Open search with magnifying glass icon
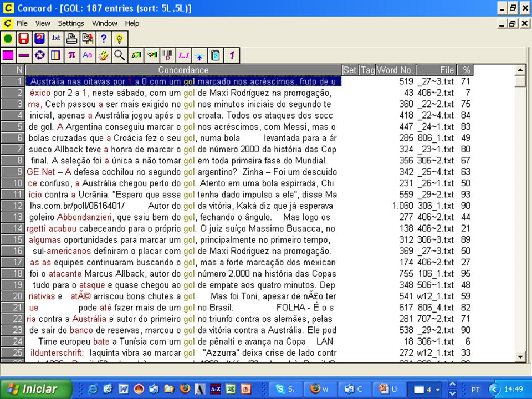This screenshot has width=532, height=399. point(120,55)
